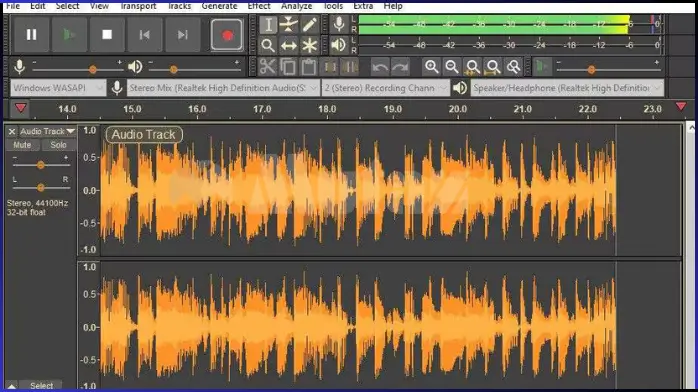Select the Zoom magnifier tool
The image size is (698, 392).
pyautogui.click(x=268, y=45)
